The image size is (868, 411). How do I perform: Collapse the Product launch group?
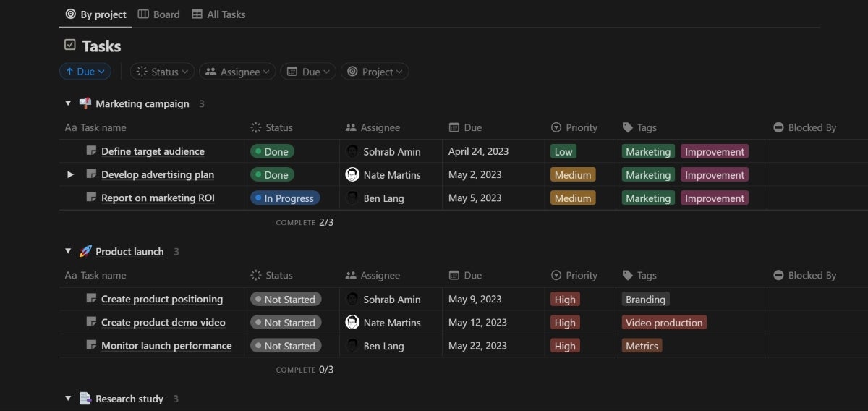pyautogui.click(x=68, y=251)
